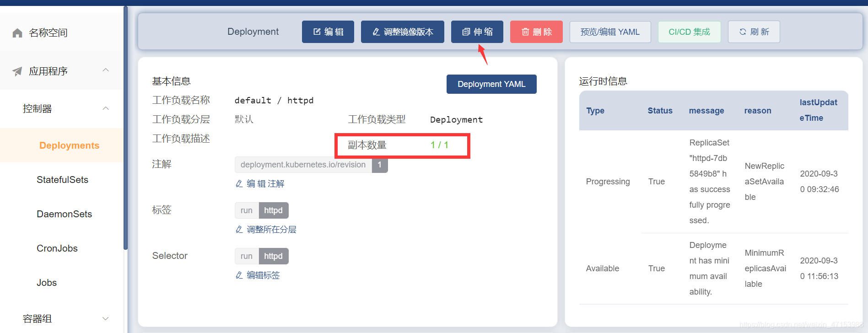This screenshot has height=333, width=868.
Task: Click the message column header
Action: tap(706, 111)
